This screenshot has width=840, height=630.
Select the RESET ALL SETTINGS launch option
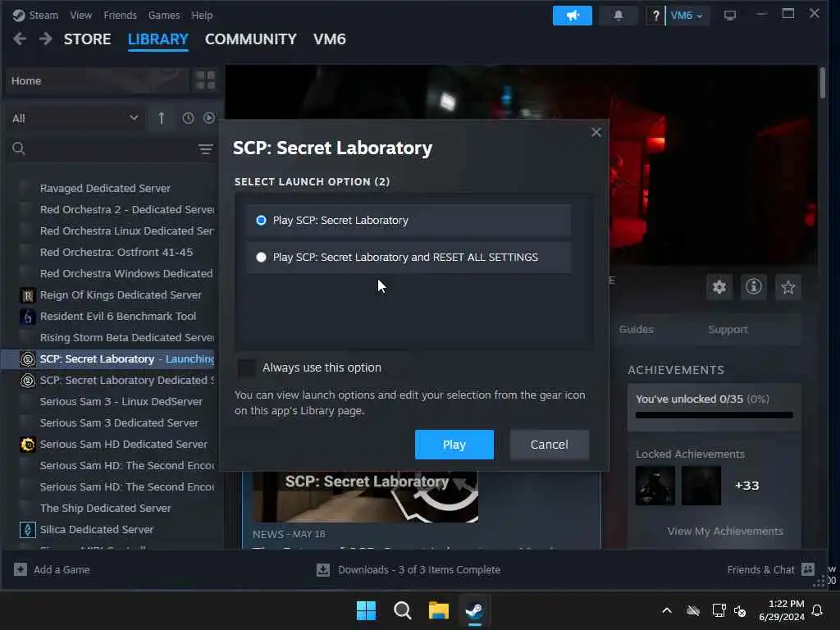(x=409, y=257)
